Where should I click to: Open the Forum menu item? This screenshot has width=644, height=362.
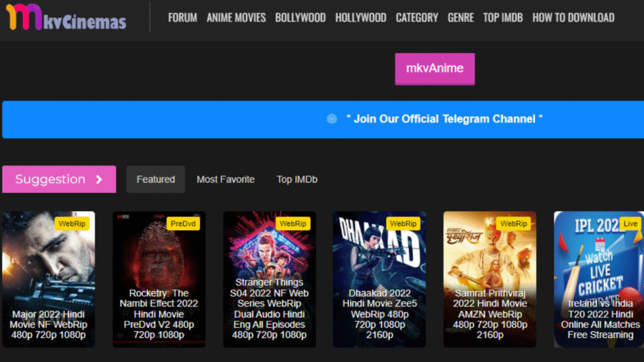click(182, 17)
